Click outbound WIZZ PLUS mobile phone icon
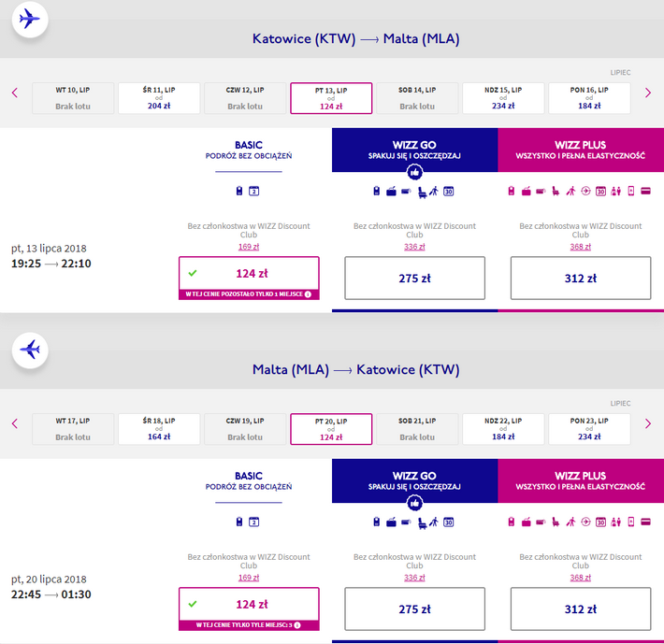 click(x=631, y=191)
